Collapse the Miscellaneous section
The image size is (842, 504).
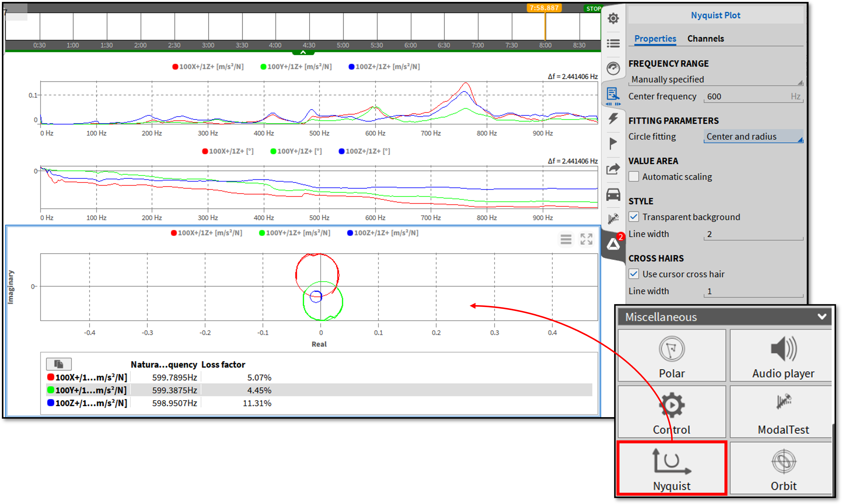click(822, 316)
